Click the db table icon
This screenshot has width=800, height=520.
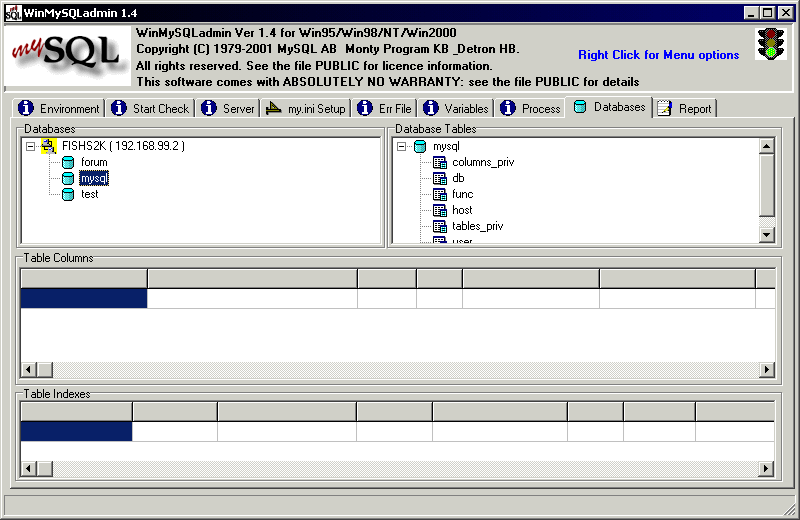point(440,179)
